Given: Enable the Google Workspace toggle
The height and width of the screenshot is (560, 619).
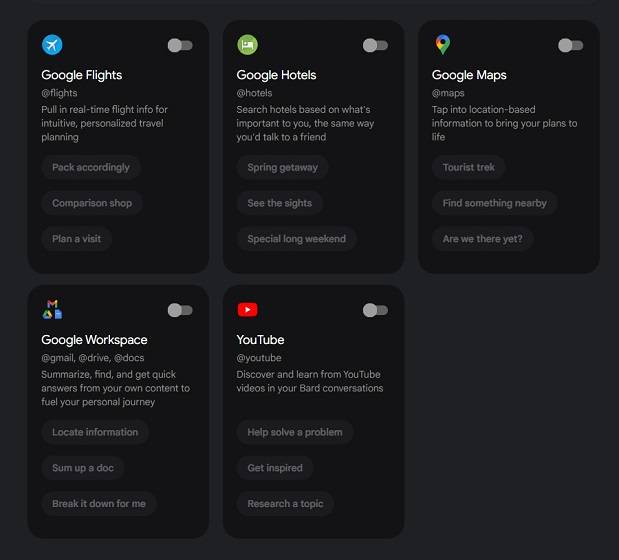Looking at the screenshot, I should point(180,310).
